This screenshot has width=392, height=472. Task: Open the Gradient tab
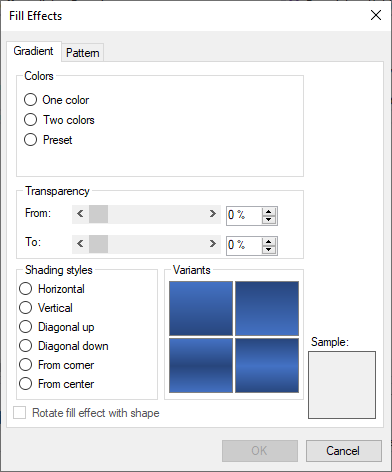[34, 51]
